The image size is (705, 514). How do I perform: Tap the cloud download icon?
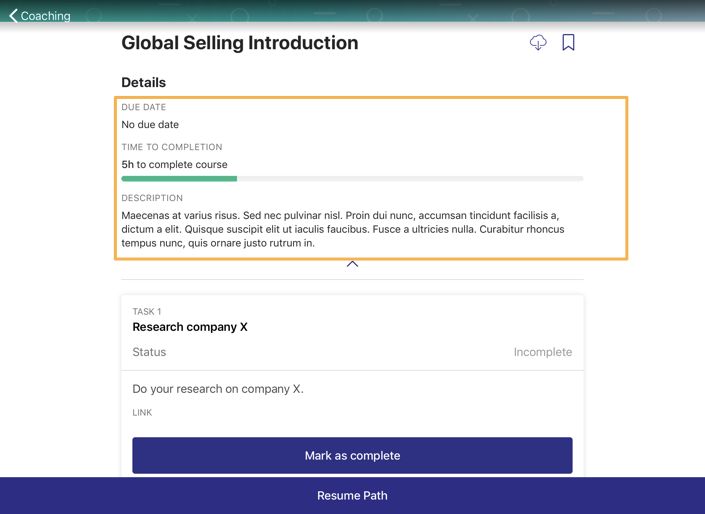point(538,43)
